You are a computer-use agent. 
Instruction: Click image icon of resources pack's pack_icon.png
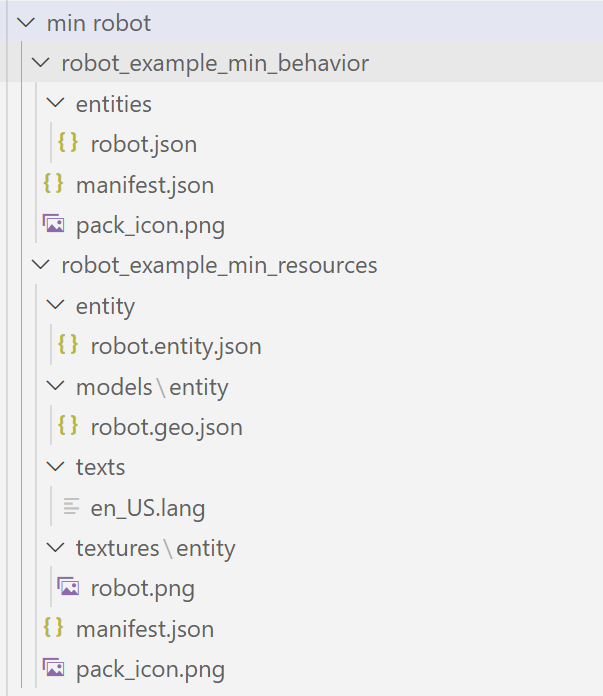(x=53, y=668)
